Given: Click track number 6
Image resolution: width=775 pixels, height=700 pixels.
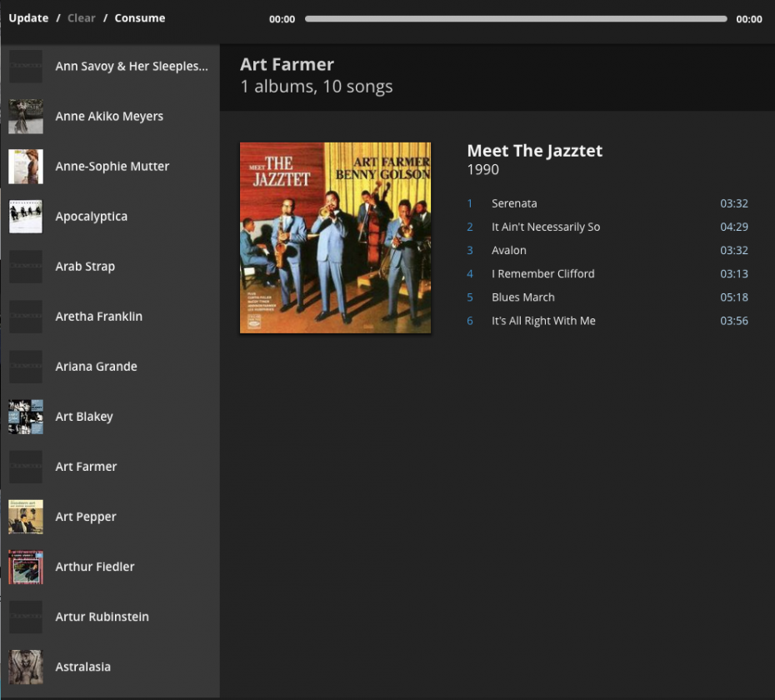Looking at the screenshot, I should pos(469,321).
